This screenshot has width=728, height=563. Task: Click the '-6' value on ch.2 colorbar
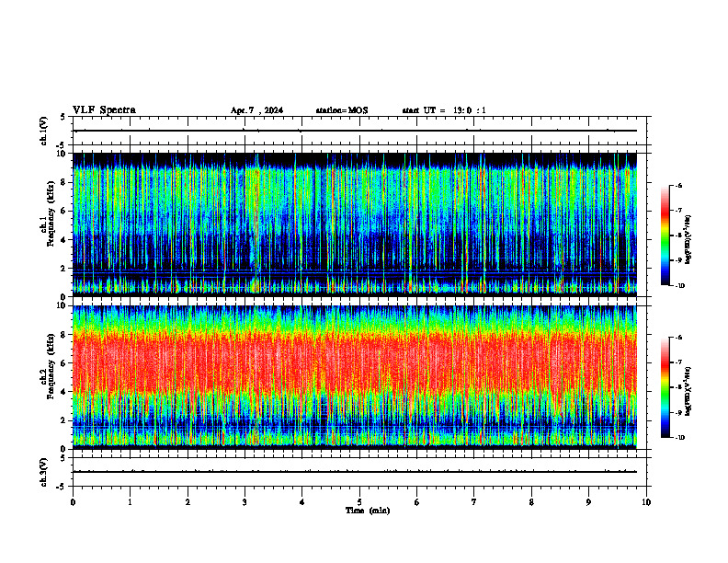pyautogui.click(x=678, y=338)
